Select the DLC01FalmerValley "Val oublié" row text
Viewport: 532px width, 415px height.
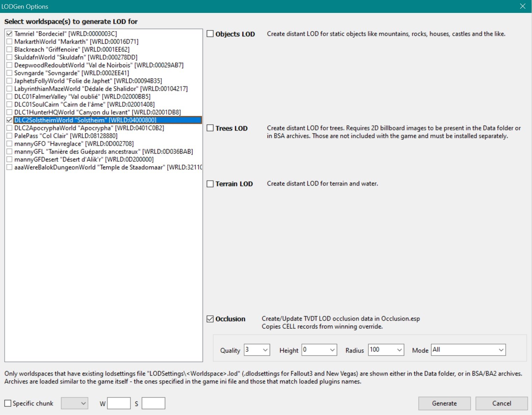(82, 97)
